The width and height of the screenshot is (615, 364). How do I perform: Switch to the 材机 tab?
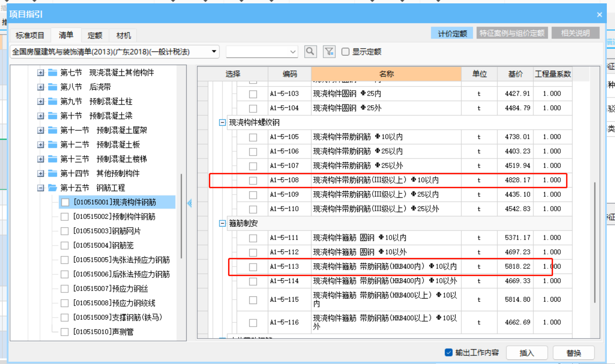pyautogui.click(x=123, y=36)
